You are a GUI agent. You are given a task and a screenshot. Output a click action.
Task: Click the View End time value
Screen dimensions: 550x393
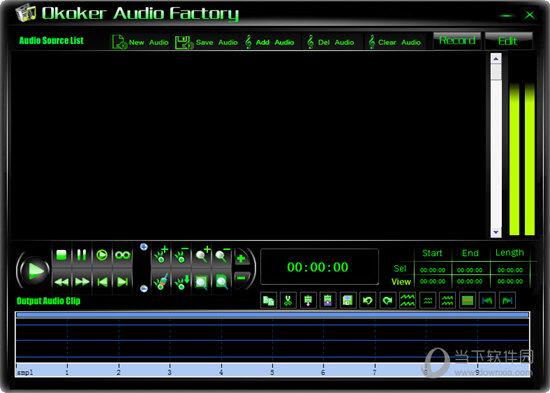pos(470,281)
